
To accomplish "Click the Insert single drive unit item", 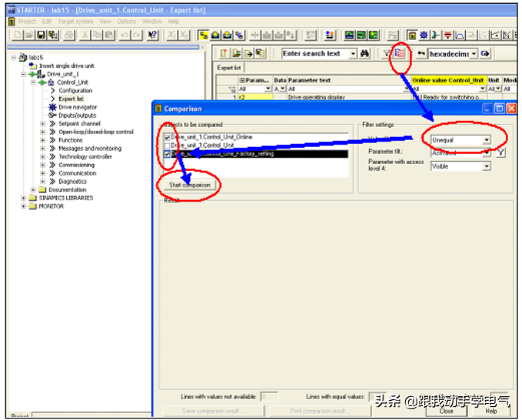I will (x=66, y=66).
